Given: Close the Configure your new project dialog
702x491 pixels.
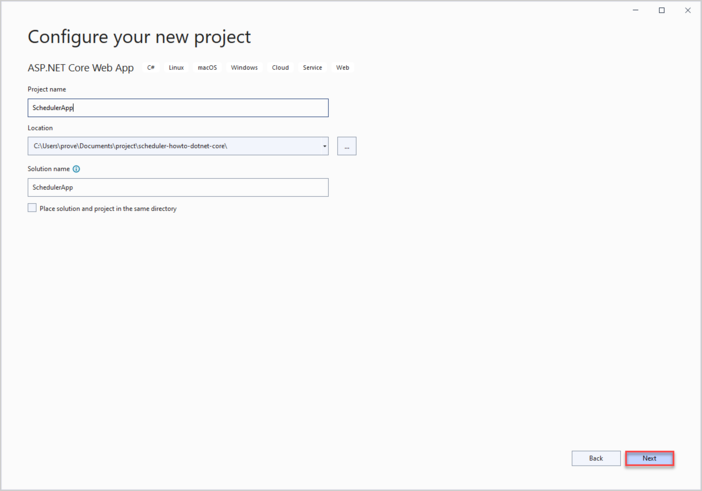Looking at the screenshot, I should [x=687, y=10].
